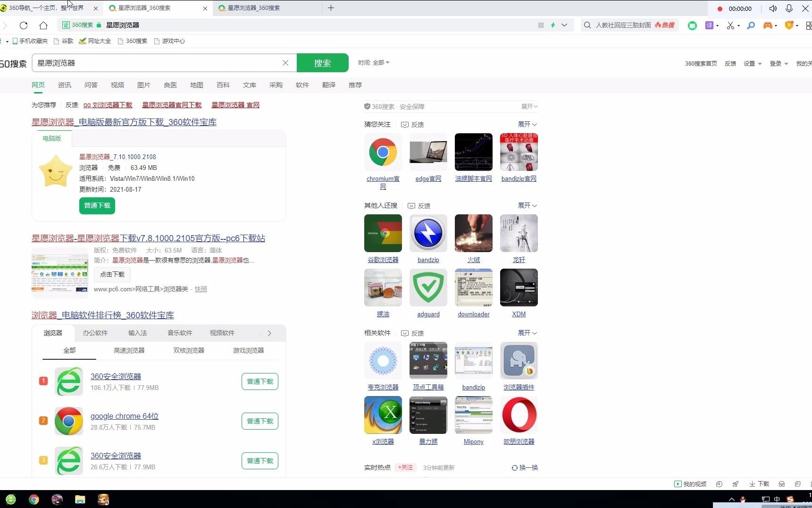812x508 pixels.
Task: Select 高速浏览器 sub tab
Action: (x=129, y=350)
